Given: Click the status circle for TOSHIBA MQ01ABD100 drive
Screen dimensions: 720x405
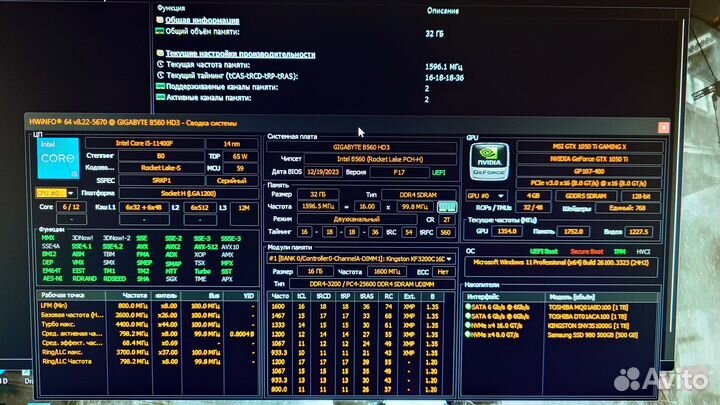Looking at the screenshot, I should 468,307.
